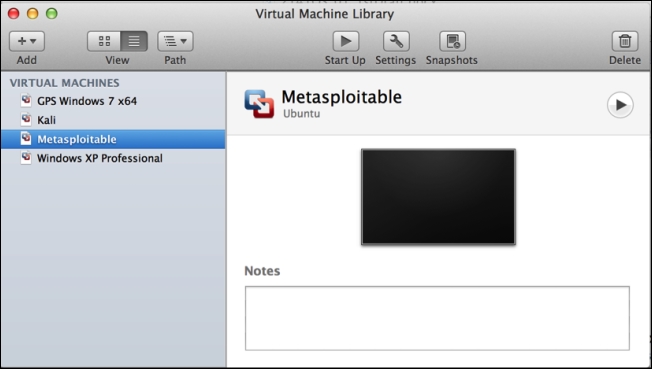Screen dimensions: 652x369
Task: Click the VMware Fusion logo next to Metasploitable
Action: point(259,104)
